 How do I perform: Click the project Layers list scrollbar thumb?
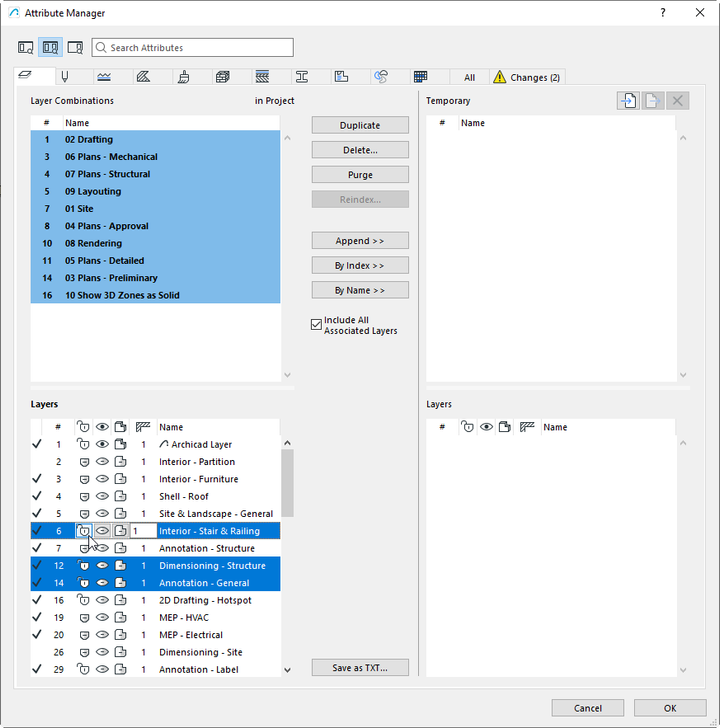(x=287, y=483)
